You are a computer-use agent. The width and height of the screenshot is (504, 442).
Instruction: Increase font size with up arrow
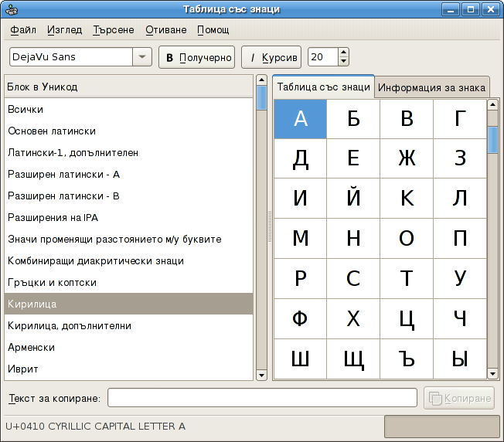coord(343,53)
